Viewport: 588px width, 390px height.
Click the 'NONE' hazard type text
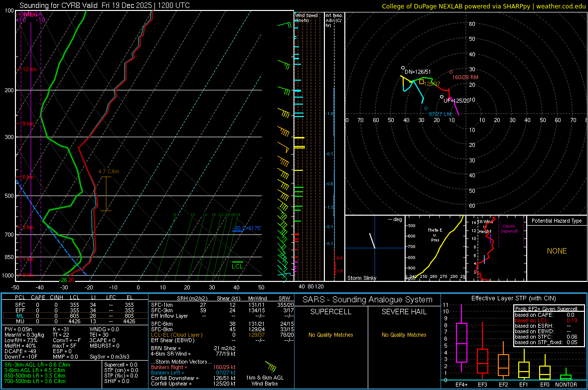pyautogui.click(x=557, y=251)
